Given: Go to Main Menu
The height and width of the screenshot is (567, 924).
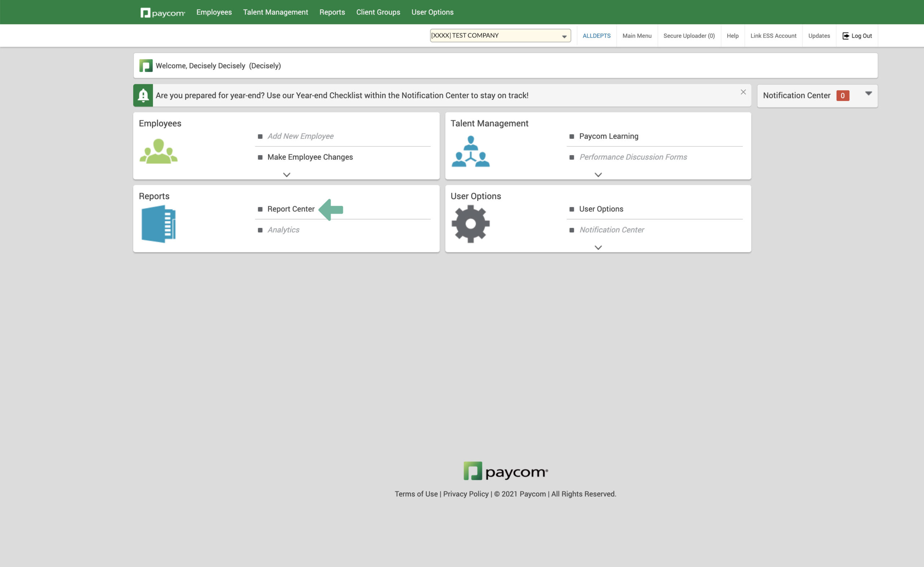Looking at the screenshot, I should pyautogui.click(x=637, y=36).
